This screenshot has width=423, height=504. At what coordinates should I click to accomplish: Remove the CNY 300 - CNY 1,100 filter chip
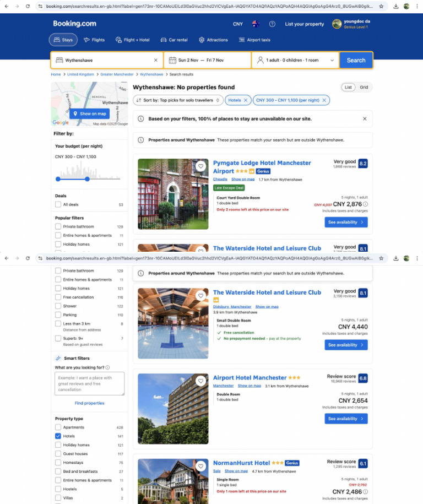click(324, 100)
